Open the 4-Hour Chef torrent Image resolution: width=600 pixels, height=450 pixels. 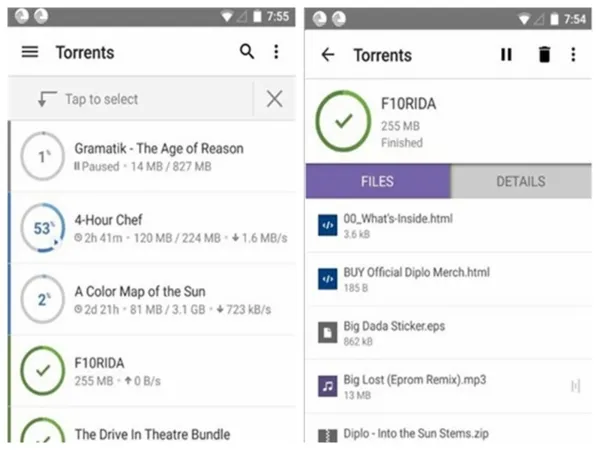(152, 228)
